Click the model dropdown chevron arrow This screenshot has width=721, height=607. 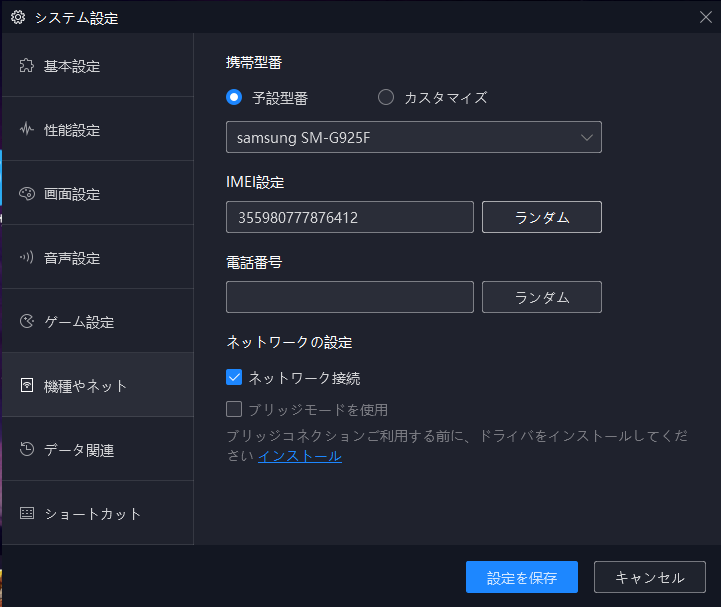tap(586, 137)
